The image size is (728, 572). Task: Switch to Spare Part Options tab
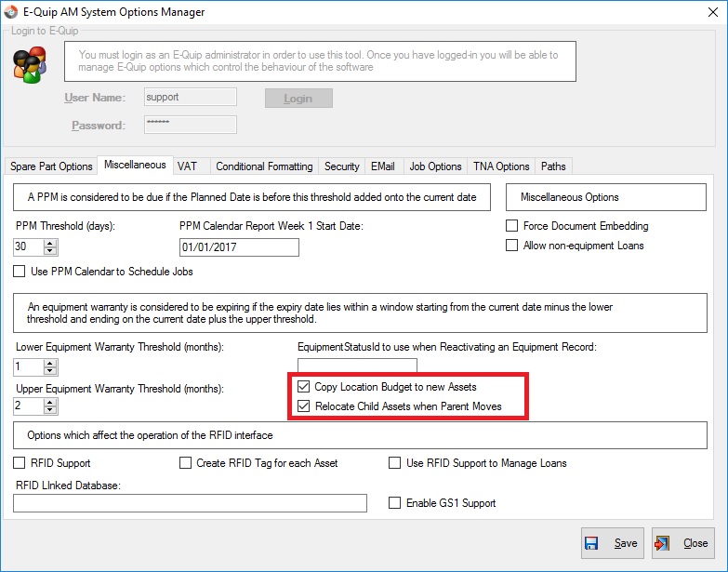pyautogui.click(x=51, y=166)
